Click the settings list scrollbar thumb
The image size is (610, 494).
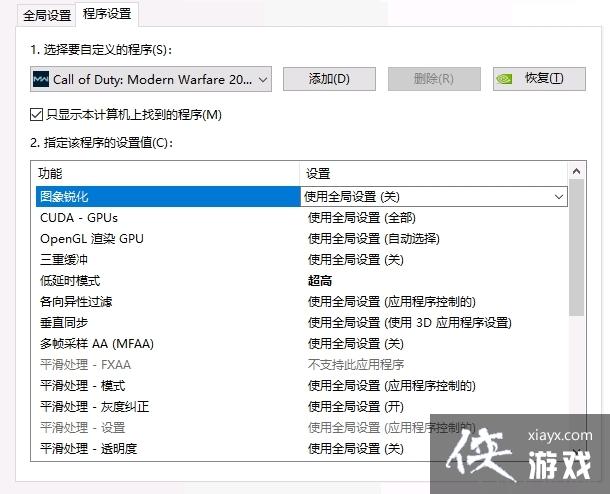click(x=577, y=247)
